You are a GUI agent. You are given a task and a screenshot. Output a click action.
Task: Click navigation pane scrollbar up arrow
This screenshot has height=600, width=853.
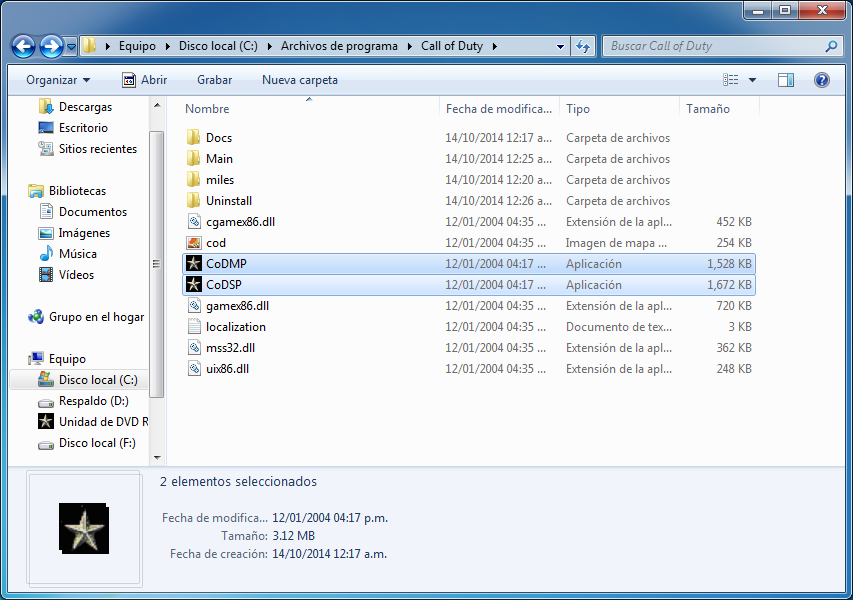(x=157, y=105)
